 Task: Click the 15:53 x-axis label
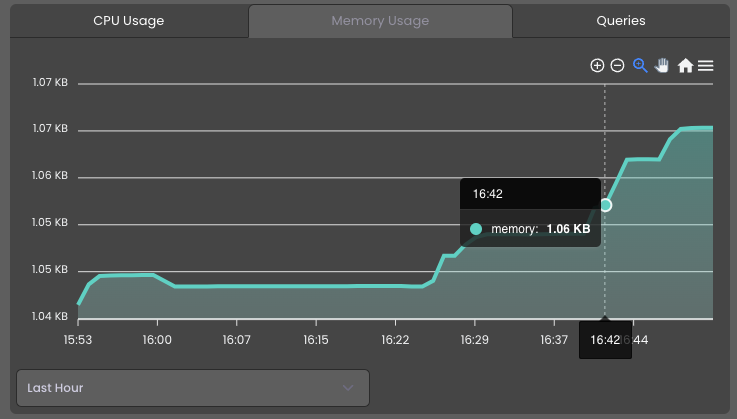click(x=78, y=340)
